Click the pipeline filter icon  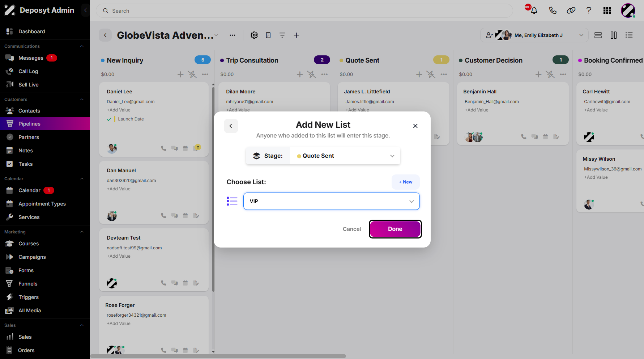click(x=282, y=35)
